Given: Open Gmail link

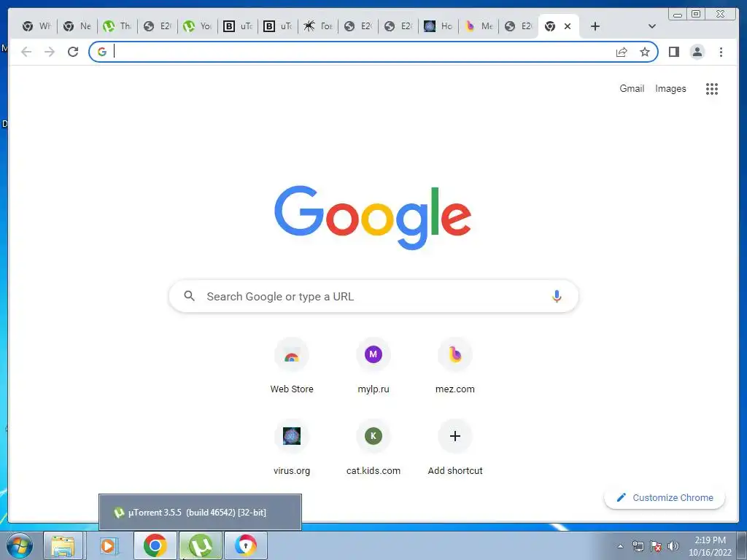Looking at the screenshot, I should pos(632,88).
